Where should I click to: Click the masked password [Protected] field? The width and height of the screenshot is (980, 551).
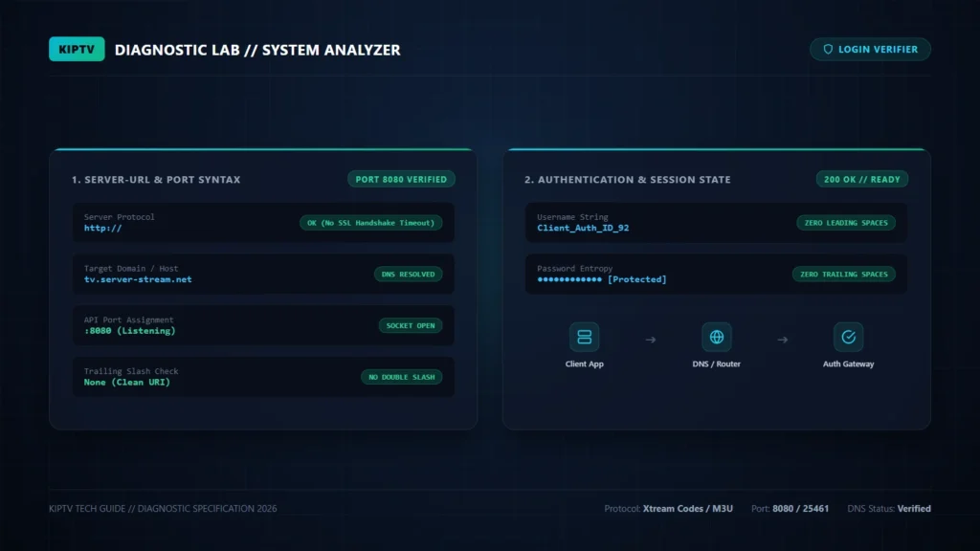(x=602, y=280)
